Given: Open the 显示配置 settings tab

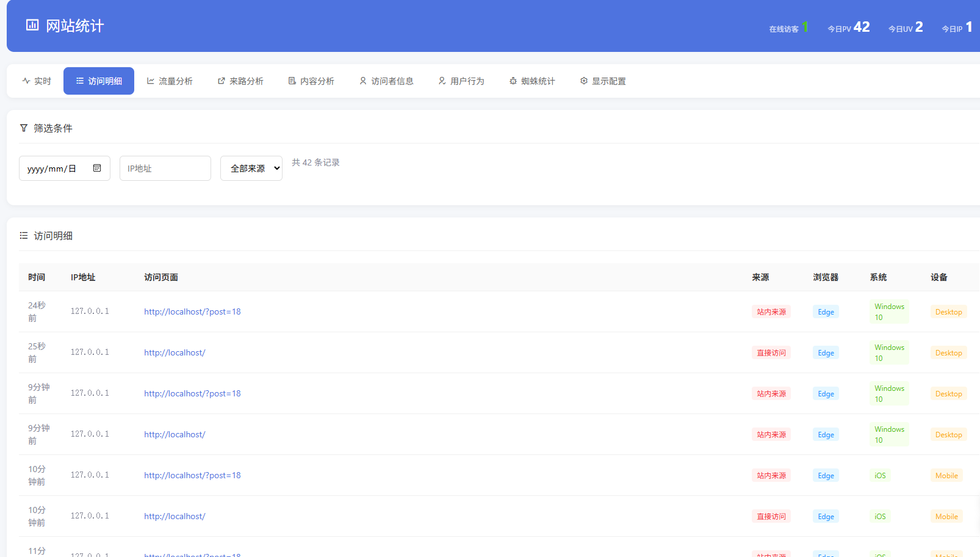Looking at the screenshot, I should point(603,81).
